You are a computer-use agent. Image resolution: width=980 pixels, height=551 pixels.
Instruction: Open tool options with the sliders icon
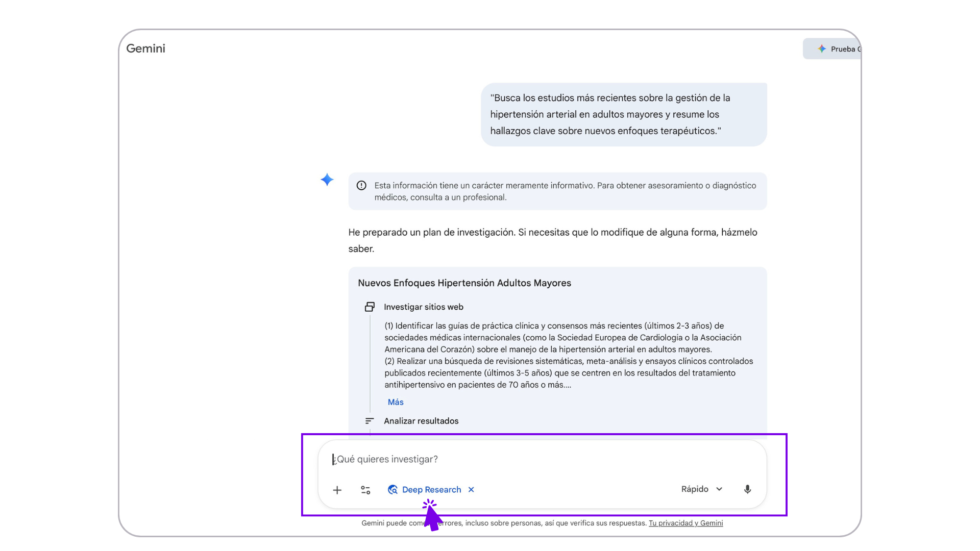tap(365, 490)
